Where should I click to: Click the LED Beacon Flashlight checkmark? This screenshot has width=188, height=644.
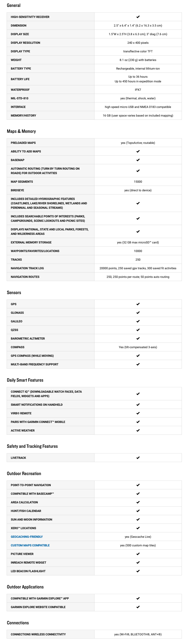click(138, 571)
